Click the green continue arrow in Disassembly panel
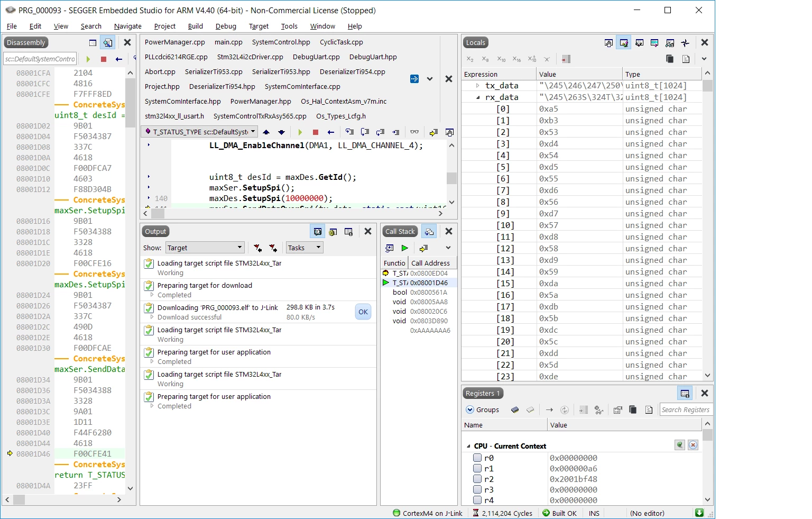The image size is (812, 519). click(88, 59)
